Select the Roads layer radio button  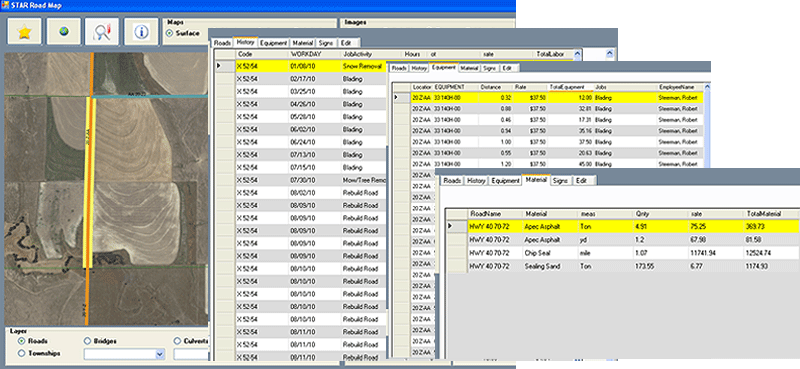coord(21,341)
